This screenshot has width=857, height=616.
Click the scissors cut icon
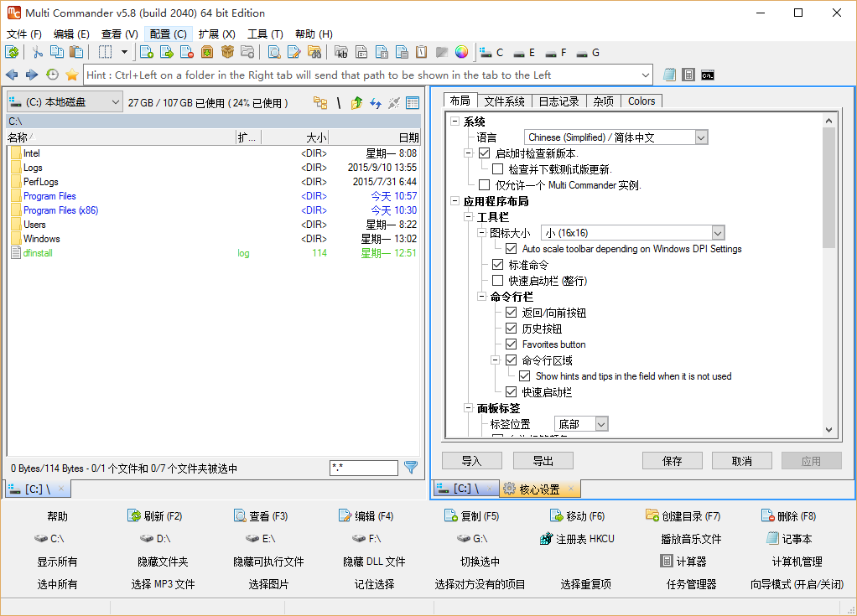click(38, 52)
